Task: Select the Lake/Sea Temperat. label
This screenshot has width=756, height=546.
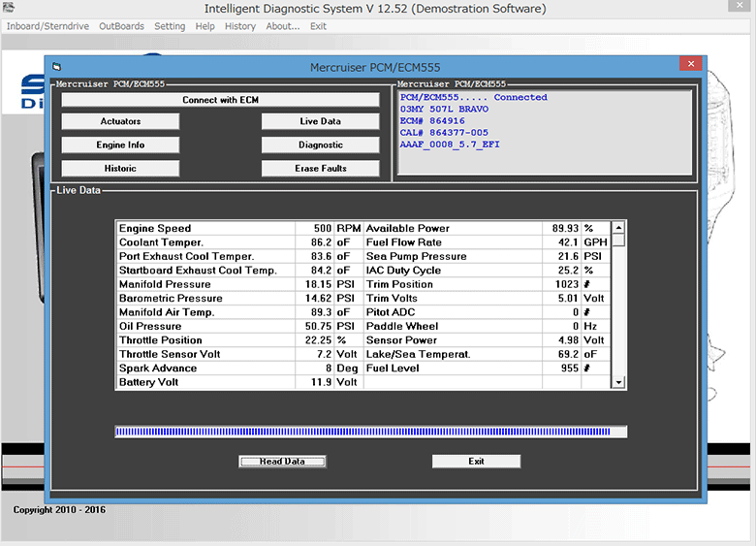Action: coord(418,354)
